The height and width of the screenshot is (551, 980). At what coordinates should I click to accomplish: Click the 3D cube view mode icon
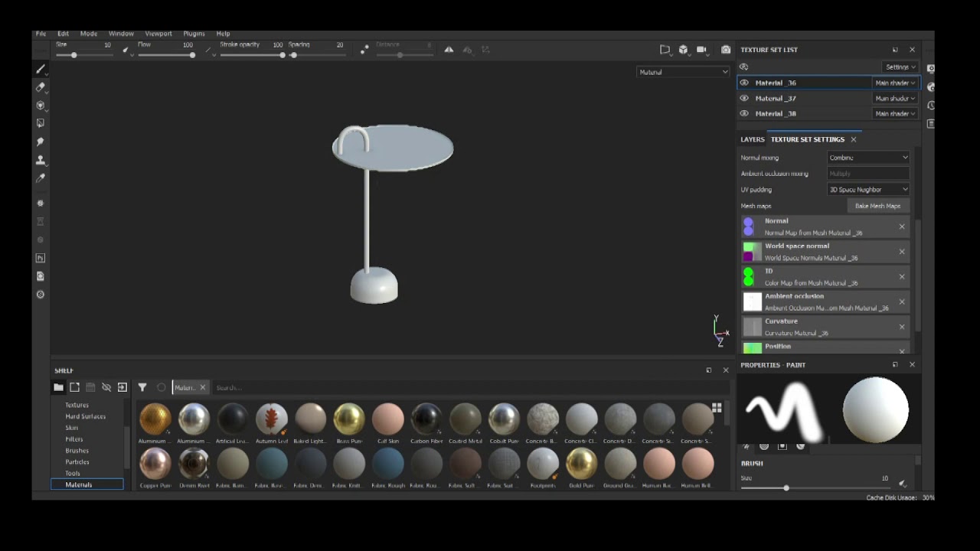coord(684,50)
